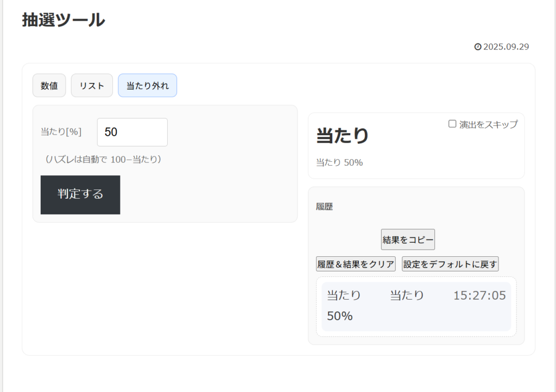The image size is (556, 392).
Task: Click the clock icon beside the date
Action: pyautogui.click(x=478, y=47)
